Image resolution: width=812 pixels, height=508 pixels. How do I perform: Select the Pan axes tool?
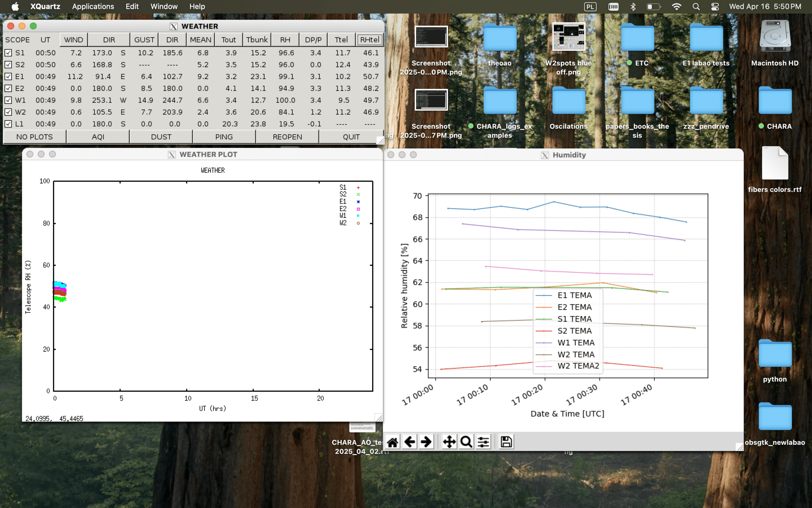click(x=449, y=442)
